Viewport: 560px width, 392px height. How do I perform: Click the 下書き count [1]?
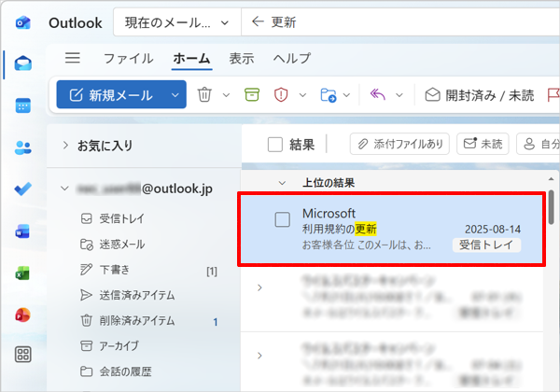pyautogui.click(x=212, y=272)
